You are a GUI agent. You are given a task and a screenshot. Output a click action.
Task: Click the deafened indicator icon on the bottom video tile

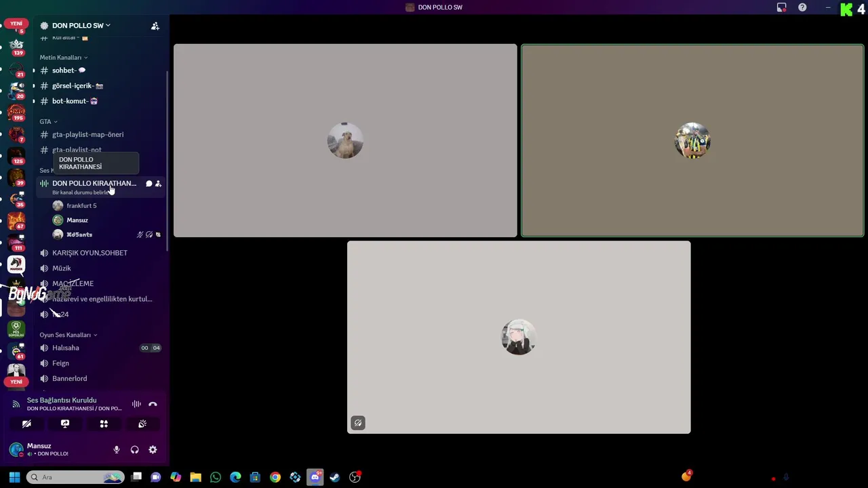pos(358,423)
